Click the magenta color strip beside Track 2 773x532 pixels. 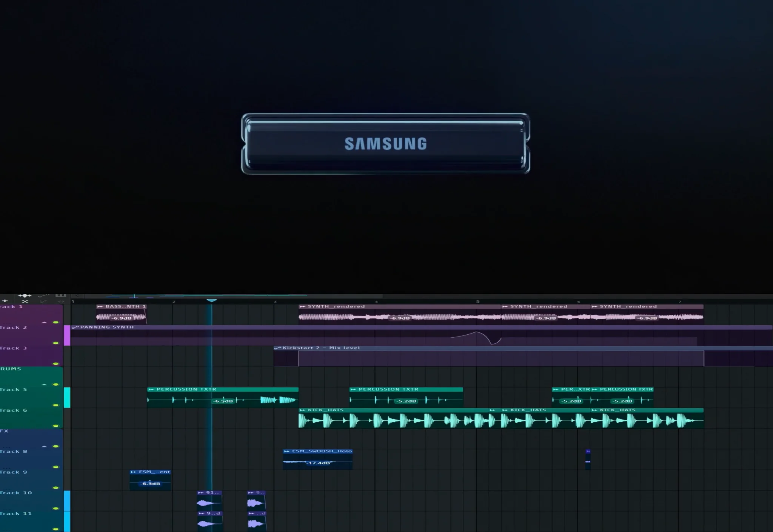coord(67,335)
